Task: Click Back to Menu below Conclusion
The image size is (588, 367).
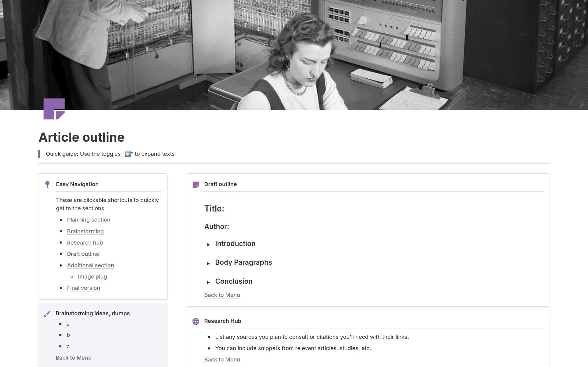Action: tap(222, 295)
